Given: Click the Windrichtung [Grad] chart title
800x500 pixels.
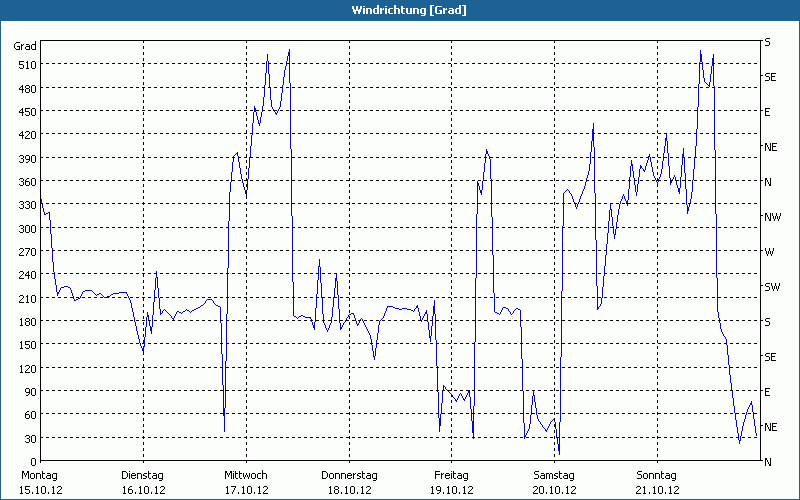Looking at the screenshot, I should coord(400,10).
